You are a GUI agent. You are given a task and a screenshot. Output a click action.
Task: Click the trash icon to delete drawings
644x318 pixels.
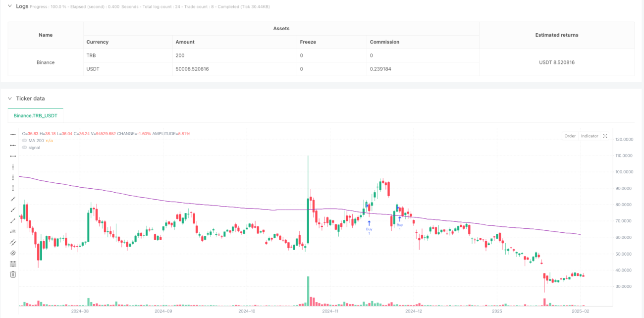point(13,274)
